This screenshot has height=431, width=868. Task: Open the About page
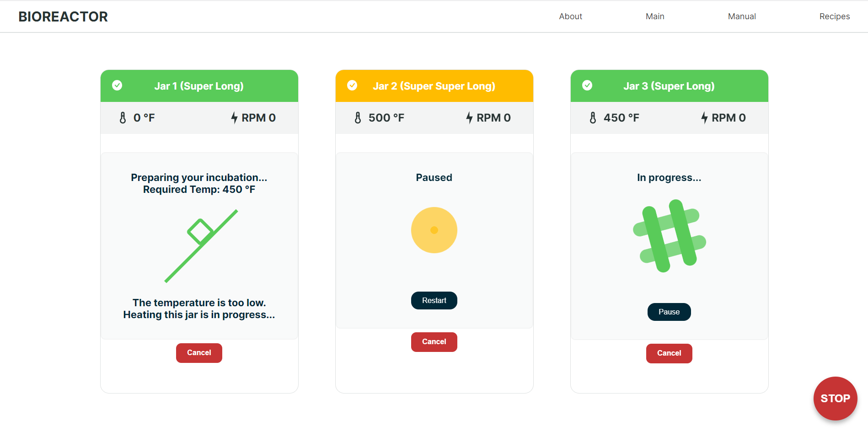coord(570,16)
